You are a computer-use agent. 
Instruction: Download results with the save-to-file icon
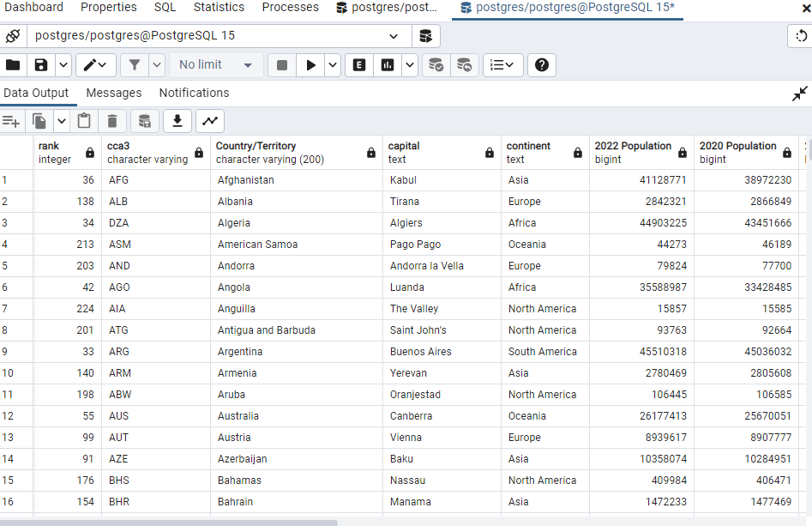click(x=177, y=121)
